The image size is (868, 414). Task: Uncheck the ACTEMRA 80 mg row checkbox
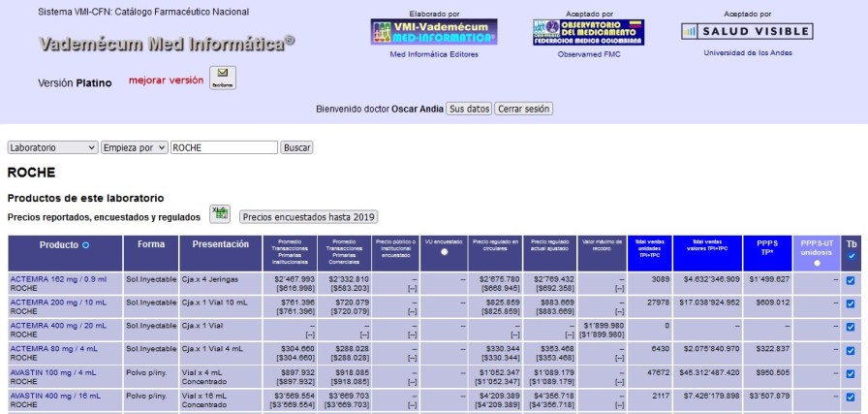851,350
